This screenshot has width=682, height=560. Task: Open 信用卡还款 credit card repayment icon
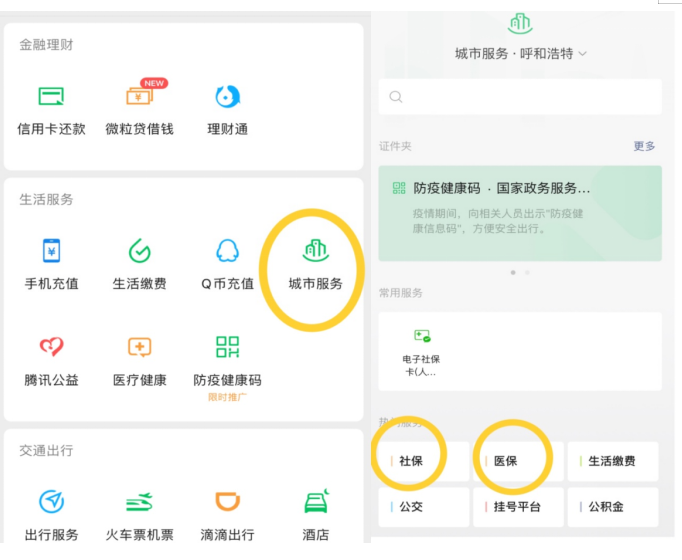(51, 98)
